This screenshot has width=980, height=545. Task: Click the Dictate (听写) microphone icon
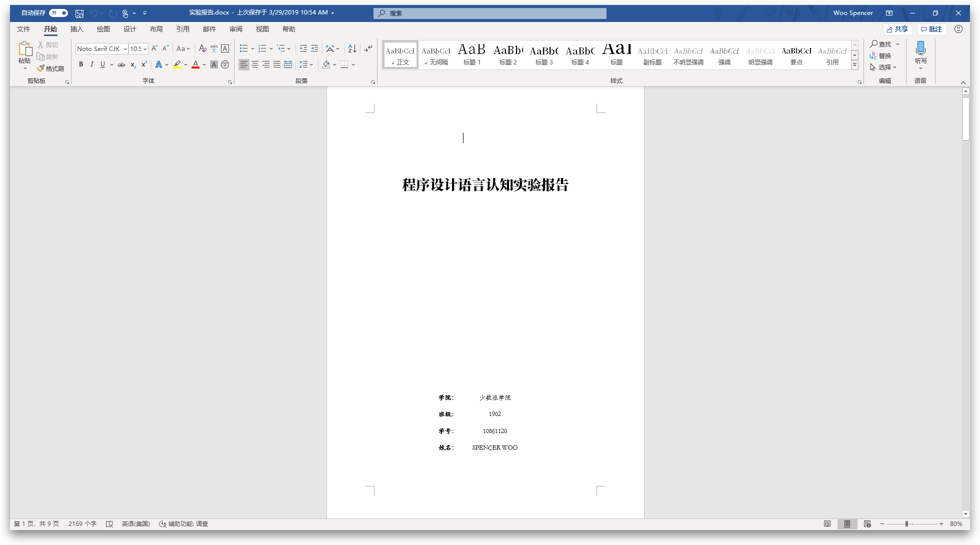(x=920, y=48)
